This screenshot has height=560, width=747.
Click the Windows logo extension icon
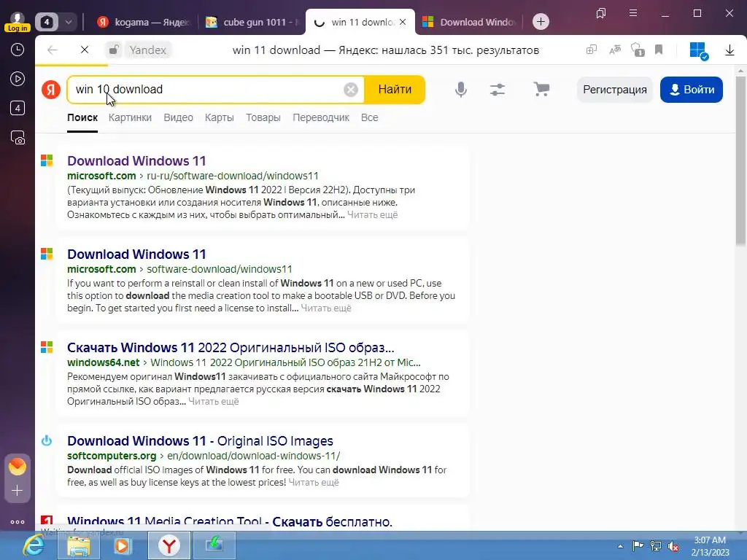coord(698,50)
